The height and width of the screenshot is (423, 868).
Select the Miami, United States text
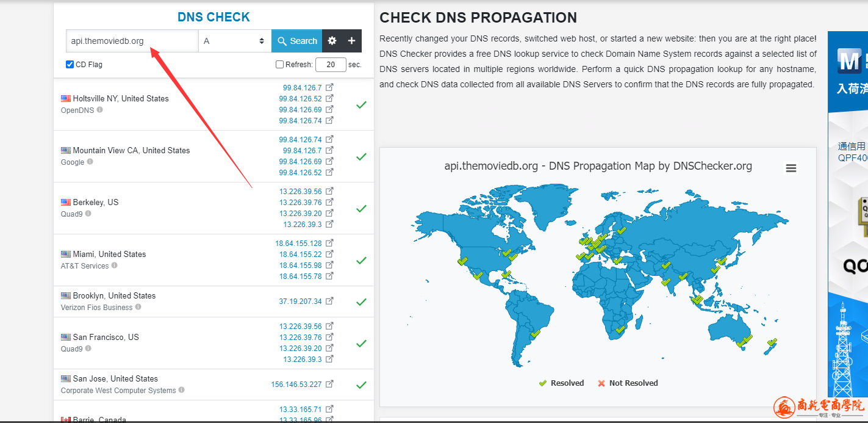(109, 254)
